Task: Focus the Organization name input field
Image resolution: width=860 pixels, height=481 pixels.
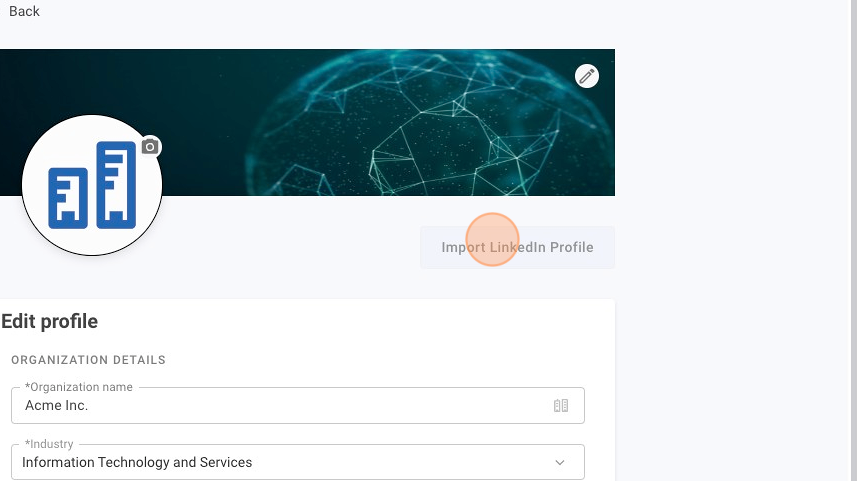Action: tap(280, 406)
